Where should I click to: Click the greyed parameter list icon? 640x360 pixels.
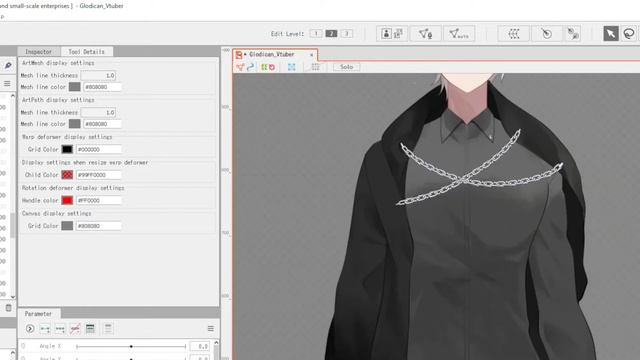[x=108, y=329]
